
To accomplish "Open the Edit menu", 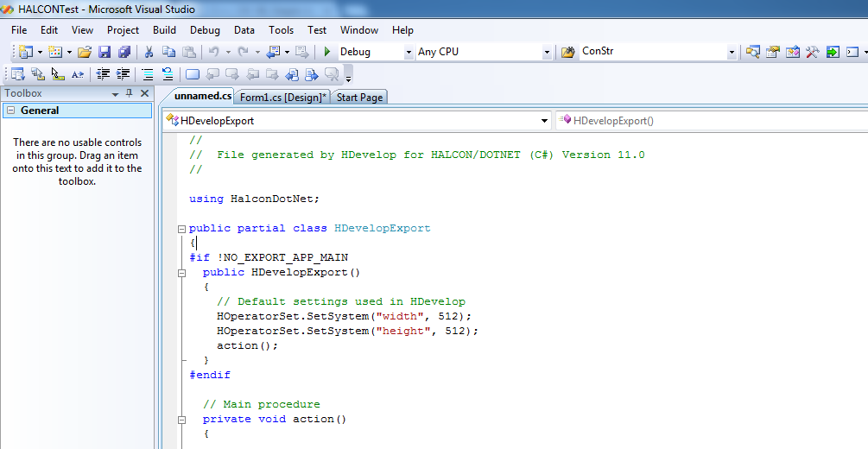I will point(48,30).
